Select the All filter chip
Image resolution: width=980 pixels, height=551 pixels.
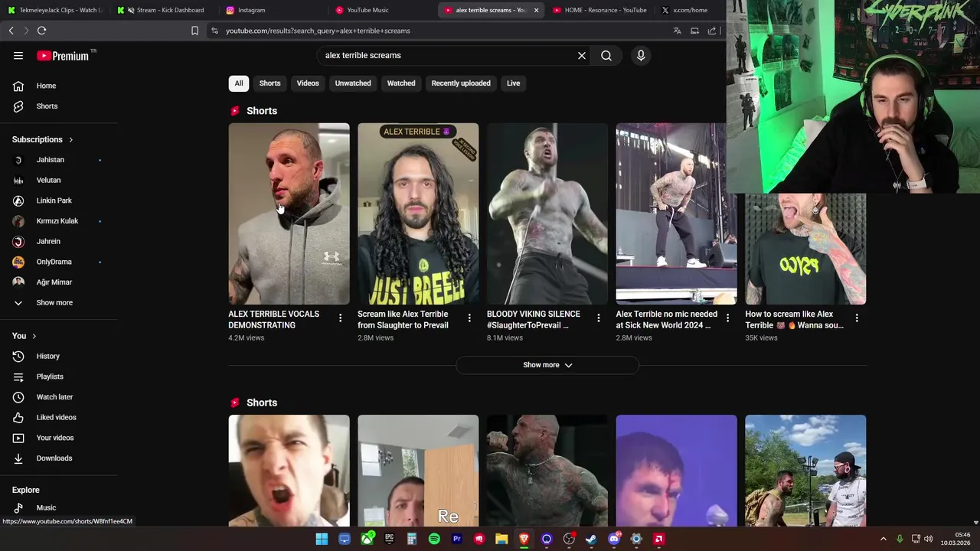pos(239,83)
